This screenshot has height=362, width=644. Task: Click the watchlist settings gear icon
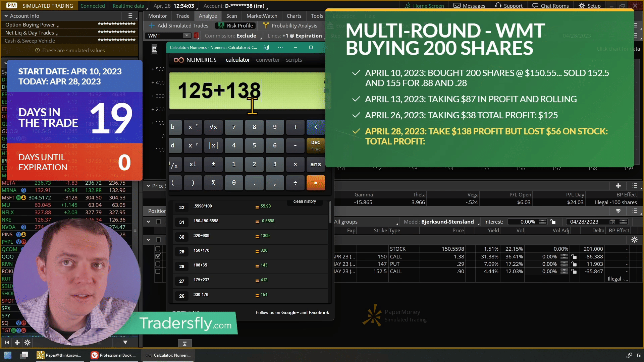[28, 343]
